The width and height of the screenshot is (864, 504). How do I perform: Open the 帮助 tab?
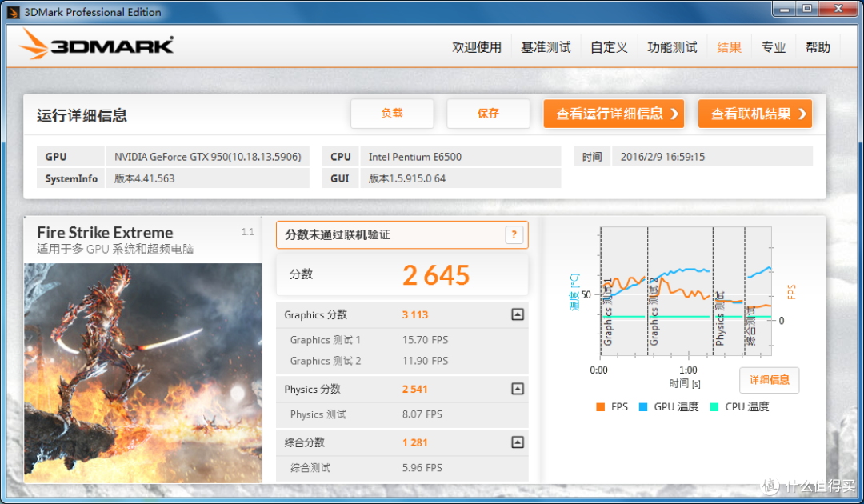[x=818, y=47]
